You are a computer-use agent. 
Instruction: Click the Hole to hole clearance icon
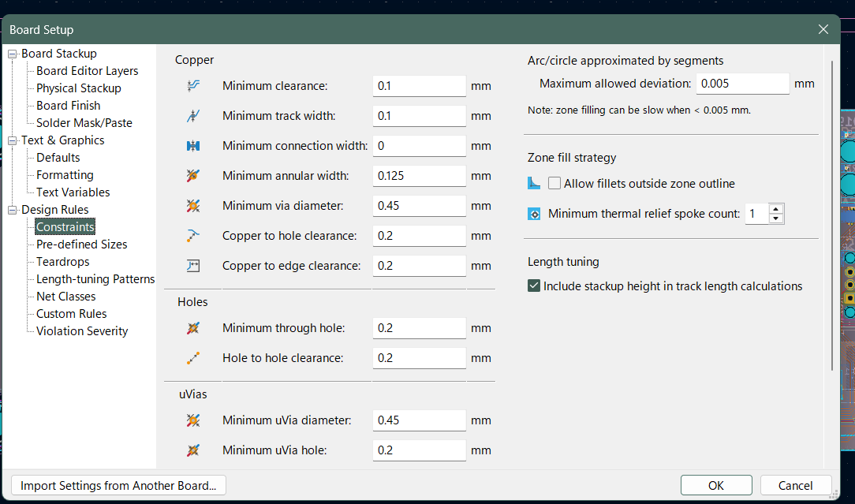coord(193,358)
